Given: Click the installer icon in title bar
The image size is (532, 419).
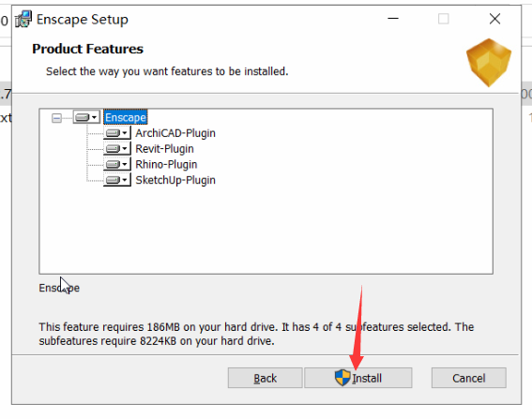Looking at the screenshot, I should click(x=23, y=19).
